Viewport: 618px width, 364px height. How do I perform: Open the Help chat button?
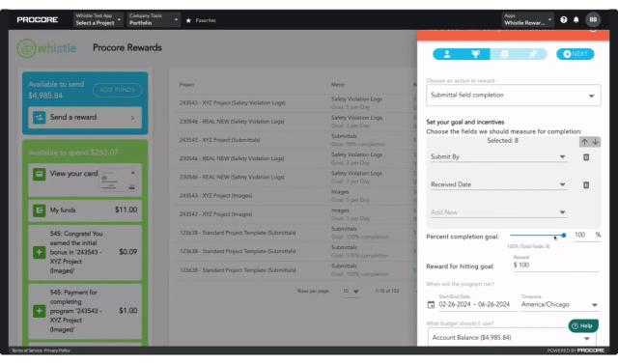[583, 325]
